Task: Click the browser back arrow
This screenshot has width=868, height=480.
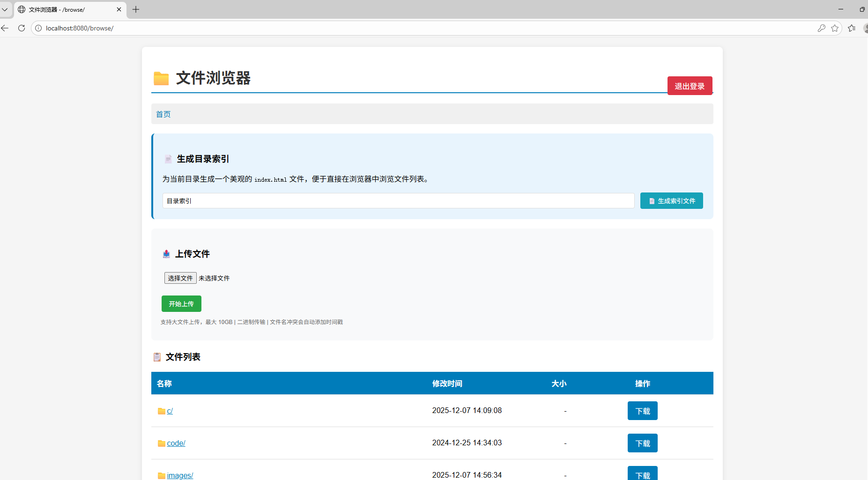Action: [5, 28]
